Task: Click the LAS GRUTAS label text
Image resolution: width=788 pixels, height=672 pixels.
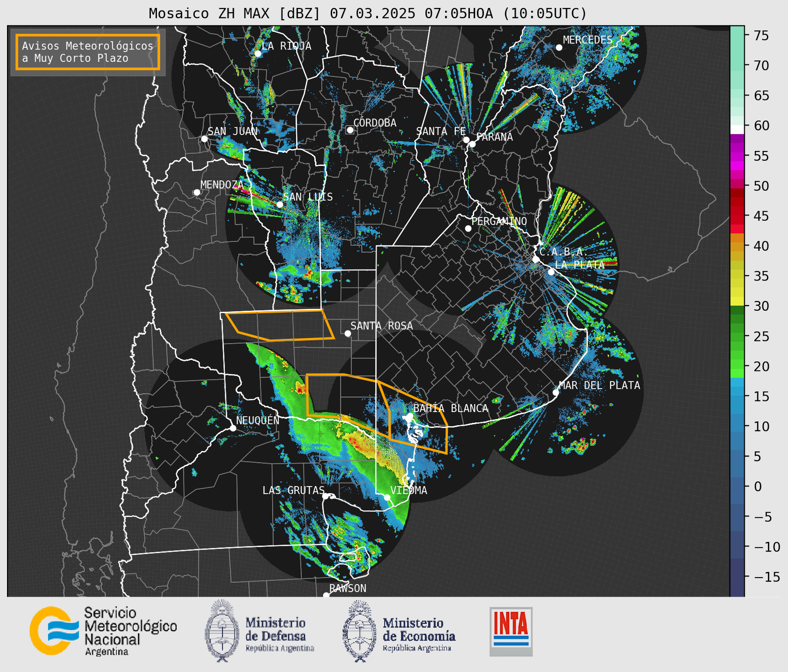Action: 293,490
